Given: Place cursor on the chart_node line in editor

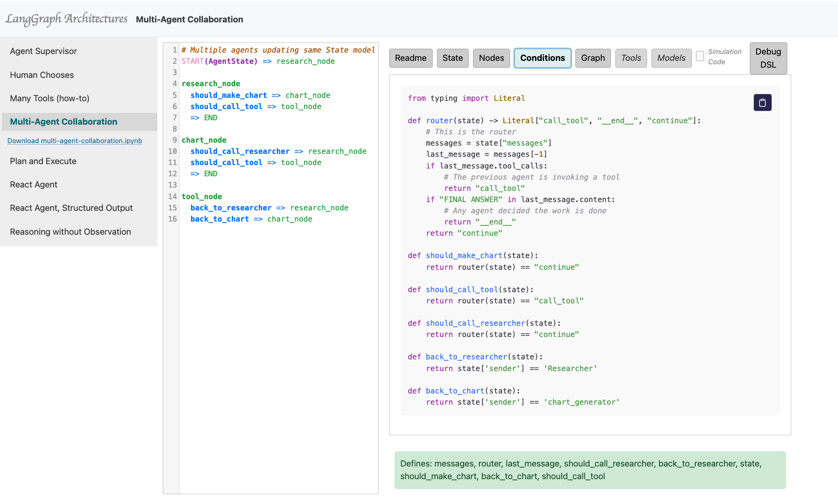Looking at the screenshot, I should (x=204, y=140).
